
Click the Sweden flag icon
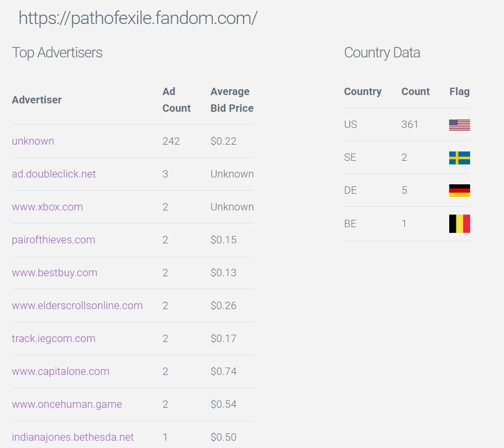pyautogui.click(x=459, y=158)
